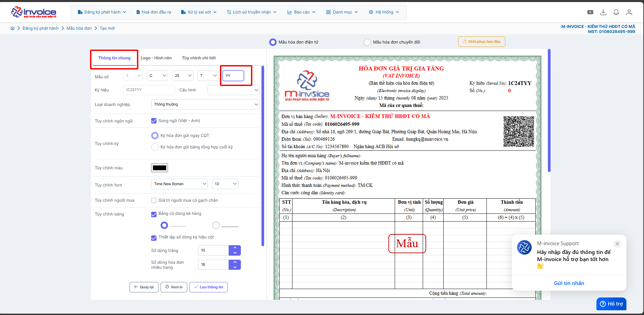644x315 pixels.
Task: Open the Báo cáo menu
Action: pos(301,12)
